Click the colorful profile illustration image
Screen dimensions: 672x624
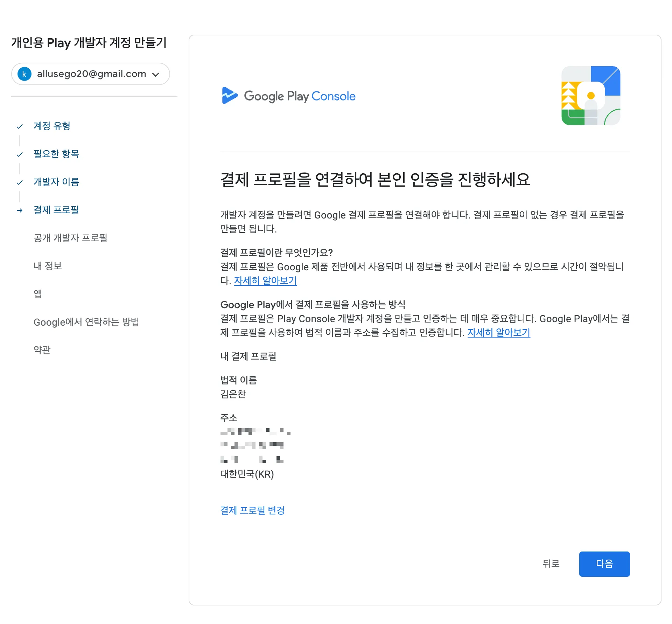[x=590, y=96]
